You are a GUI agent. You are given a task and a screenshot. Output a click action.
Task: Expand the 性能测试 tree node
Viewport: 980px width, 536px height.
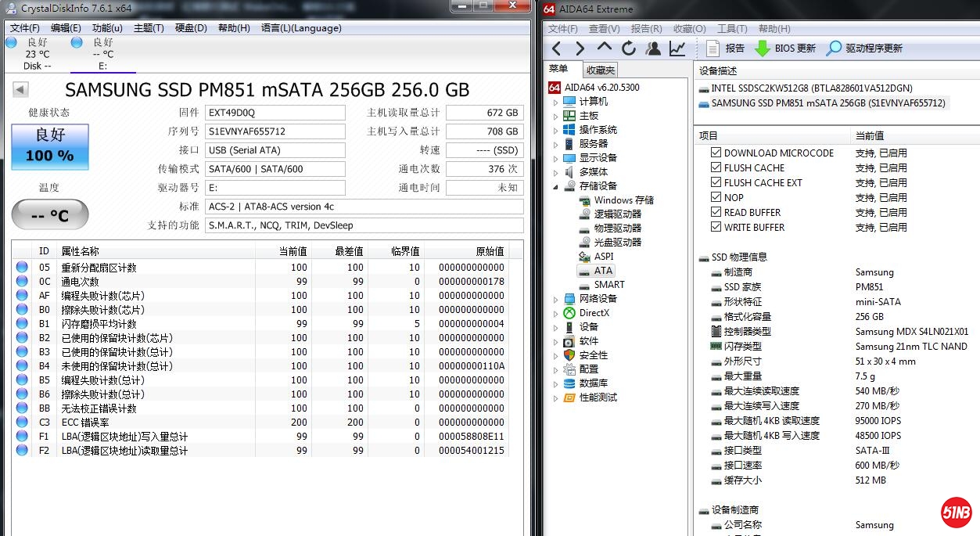pos(556,398)
